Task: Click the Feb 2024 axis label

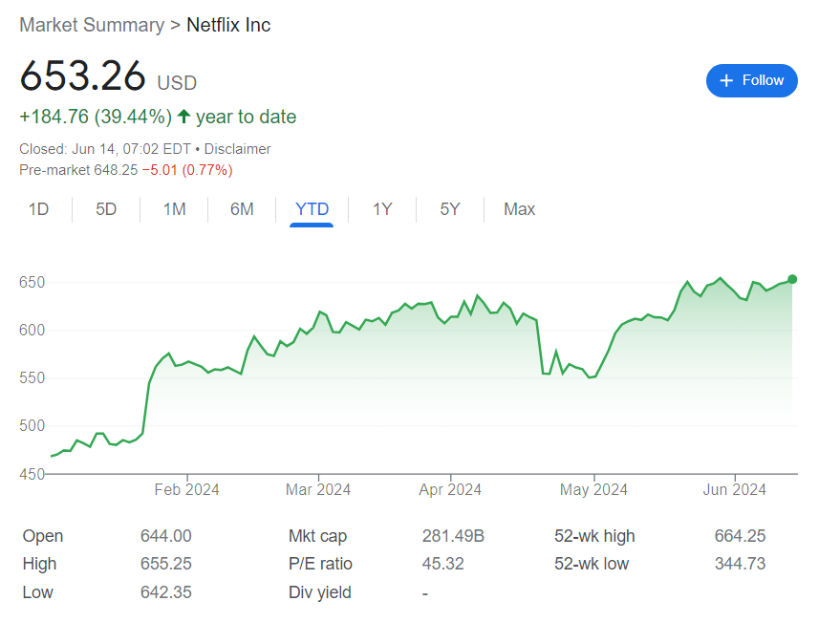Action: tap(187, 489)
